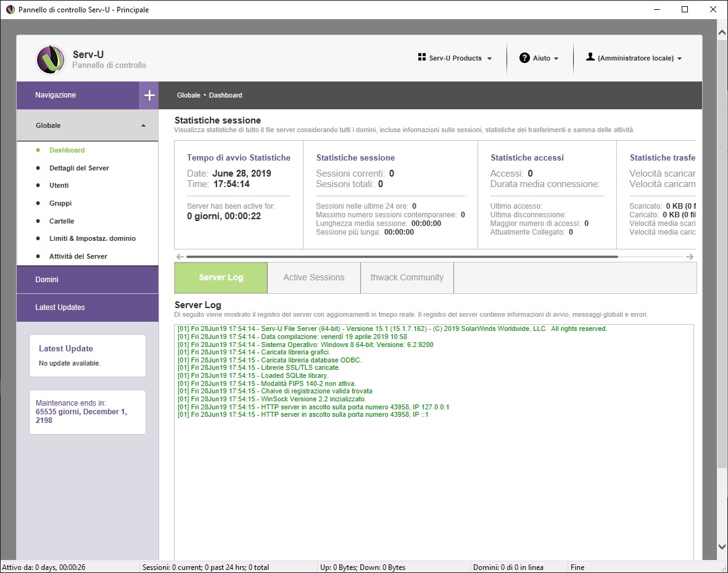Viewport: 728px width, 573px height.
Task: Click the Globale breadcrumb link
Action: [x=189, y=95]
